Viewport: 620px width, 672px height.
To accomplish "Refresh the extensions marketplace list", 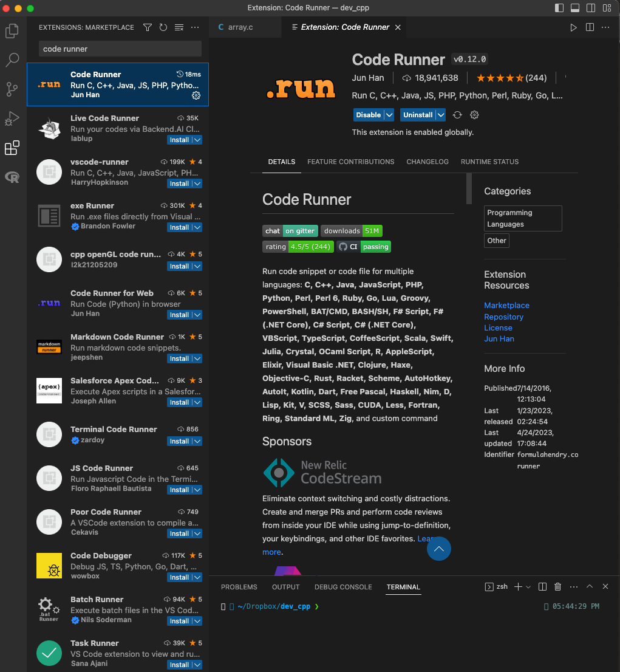I will click(163, 27).
